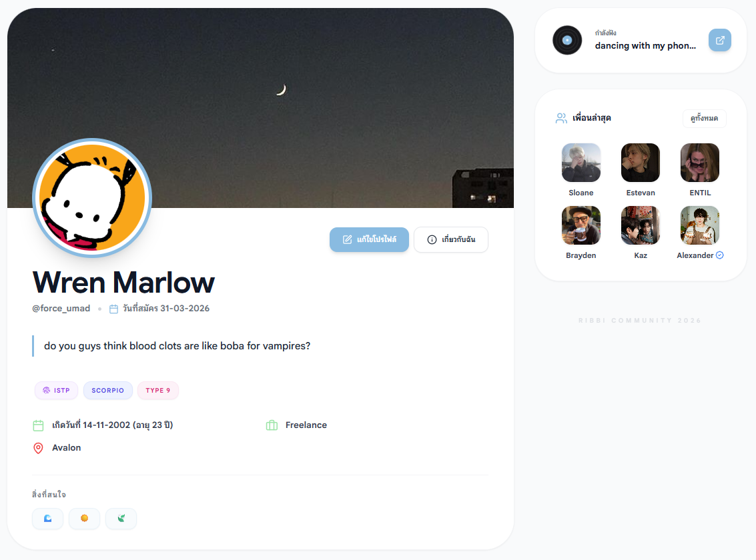Click the briefcase icon next to Freelance
This screenshot has width=756, height=560.
click(x=272, y=425)
